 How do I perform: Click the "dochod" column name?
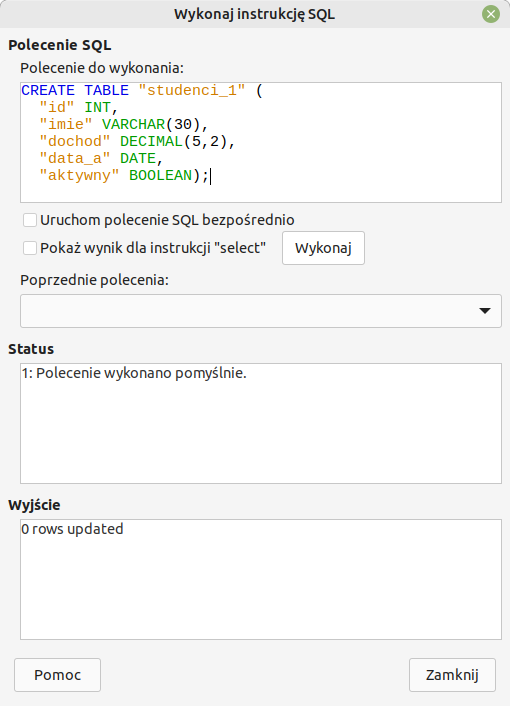75,142
